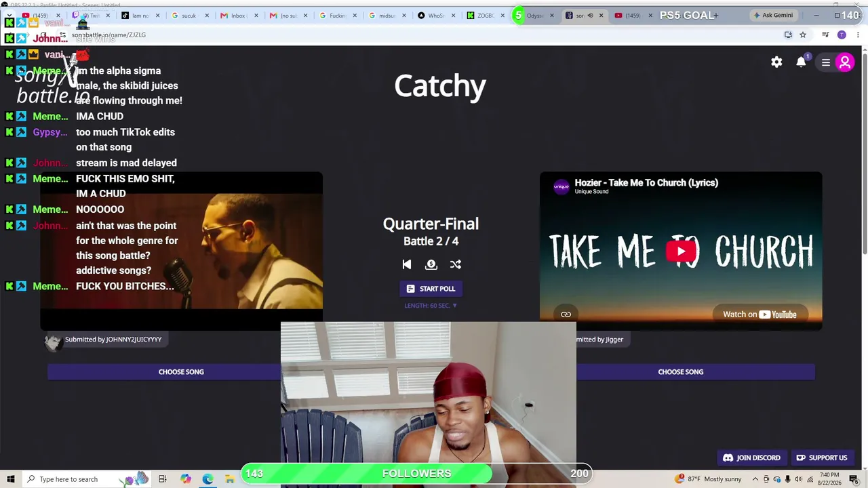Switch to the Gmail (no subject) tab
868x488 pixels.
[282, 16]
